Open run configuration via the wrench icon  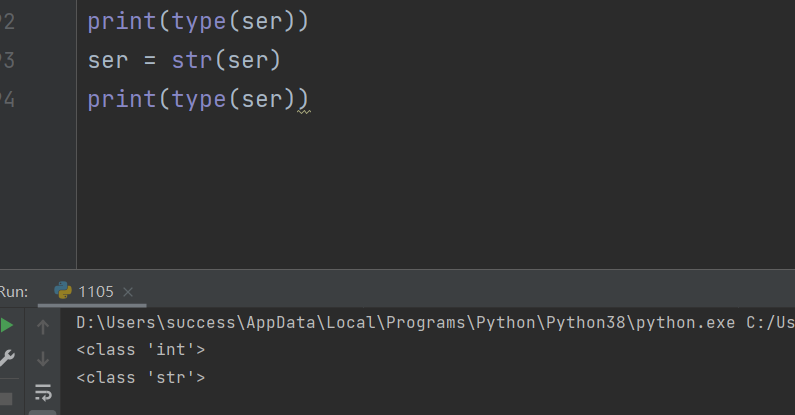[7, 358]
